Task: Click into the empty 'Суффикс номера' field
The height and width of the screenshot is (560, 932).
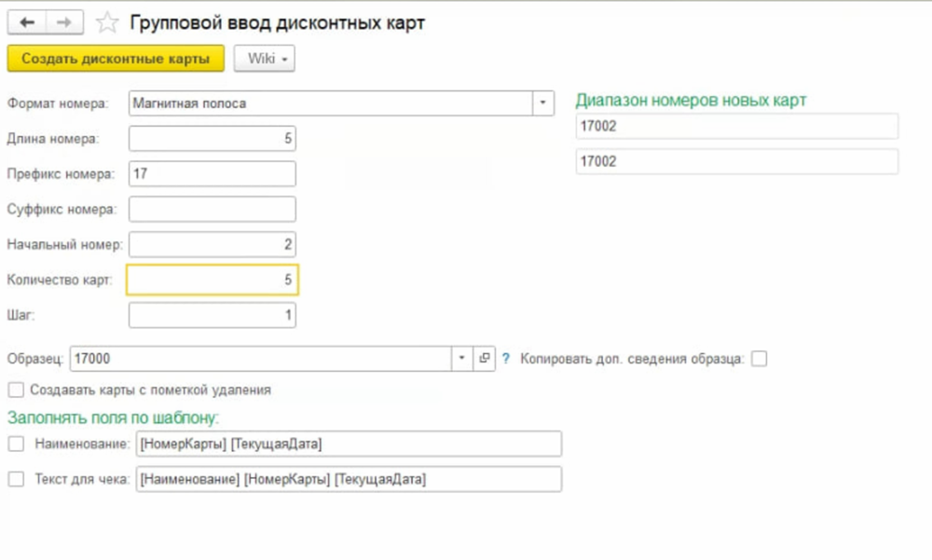Action: pyautogui.click(x=212, y=210)
